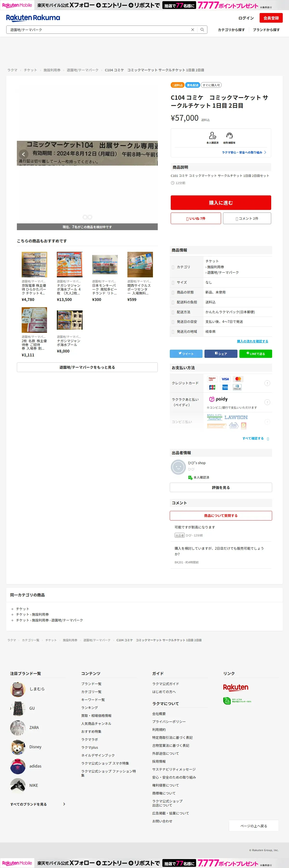The height and width of the screenshot is (868, 289).
Task: Click the 購入に進む purchase button
Action: (x=221, y=202)
